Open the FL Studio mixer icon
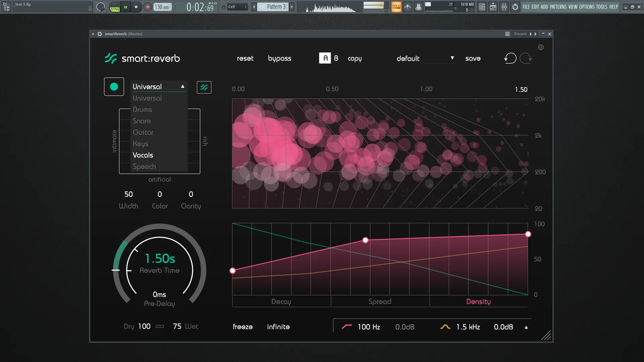Screen dimensions: 644x362 point(504,7)
